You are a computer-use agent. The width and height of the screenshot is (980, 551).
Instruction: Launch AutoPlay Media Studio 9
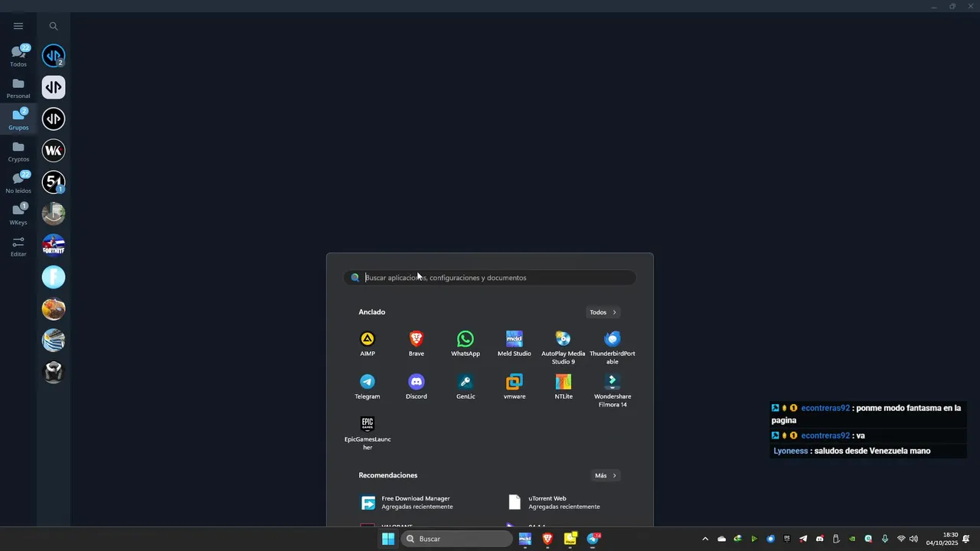(x=563, y=347)
